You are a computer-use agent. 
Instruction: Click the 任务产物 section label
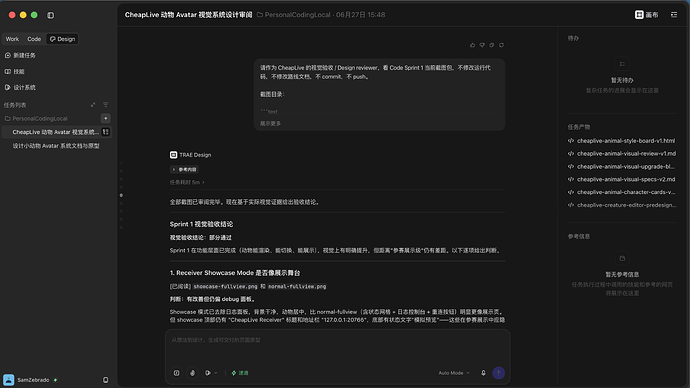pyautogui.click(x=579, y=127)
